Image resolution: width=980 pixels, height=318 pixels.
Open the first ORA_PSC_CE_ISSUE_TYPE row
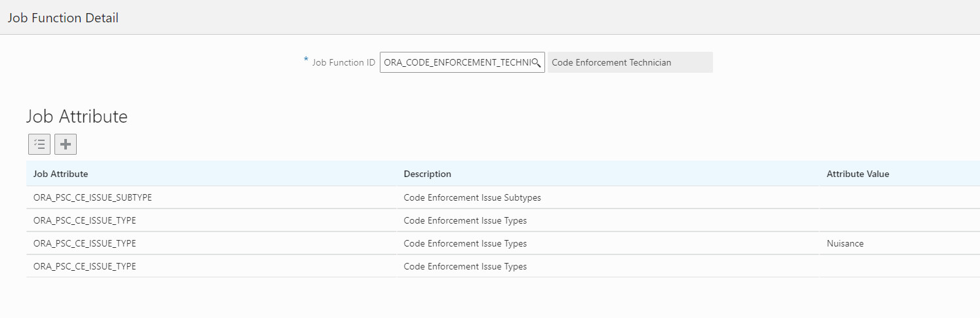(x=85, y=220)
